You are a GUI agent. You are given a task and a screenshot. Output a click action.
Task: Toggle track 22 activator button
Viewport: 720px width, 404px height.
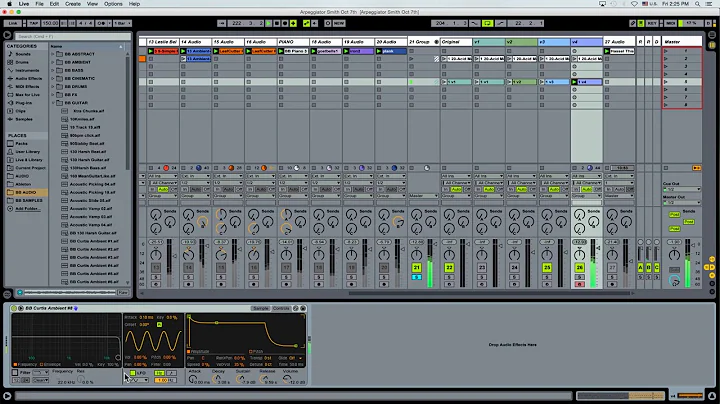(449, 267)
